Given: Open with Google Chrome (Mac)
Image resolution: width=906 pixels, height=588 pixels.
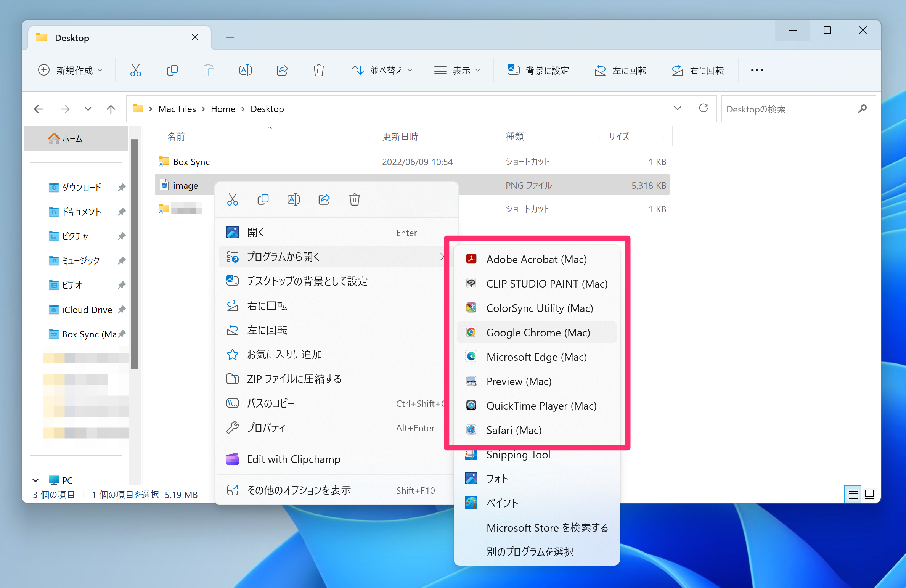Looking at the screenshot, I should point(537,332).
